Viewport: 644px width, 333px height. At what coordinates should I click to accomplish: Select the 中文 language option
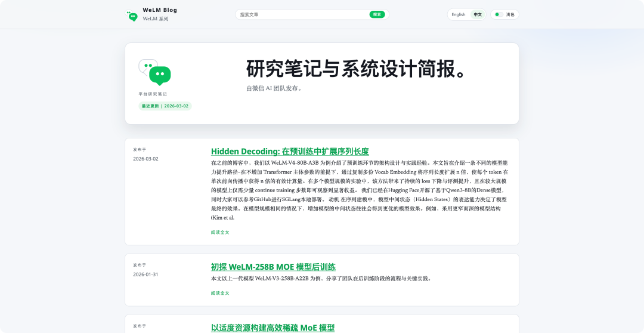point(478,14)
